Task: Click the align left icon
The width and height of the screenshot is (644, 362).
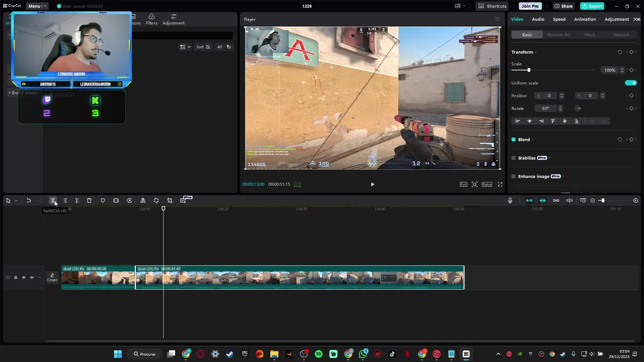Action: point(518,121)
